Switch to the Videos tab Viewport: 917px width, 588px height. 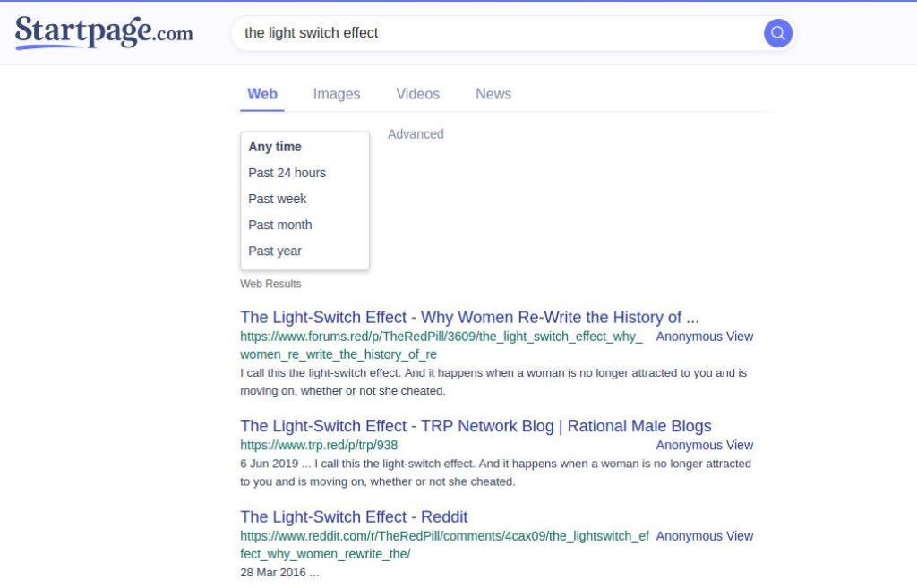[417, 94]
